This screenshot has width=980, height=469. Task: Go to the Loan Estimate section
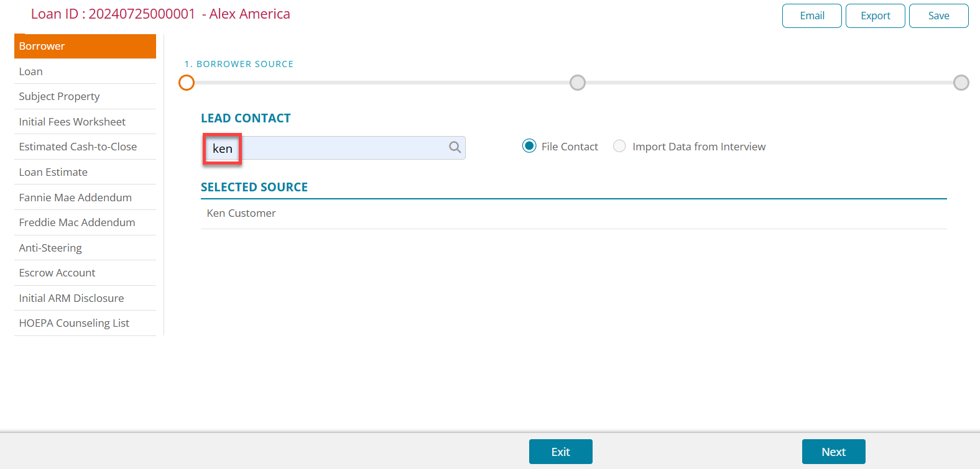(x=53, y=172)
